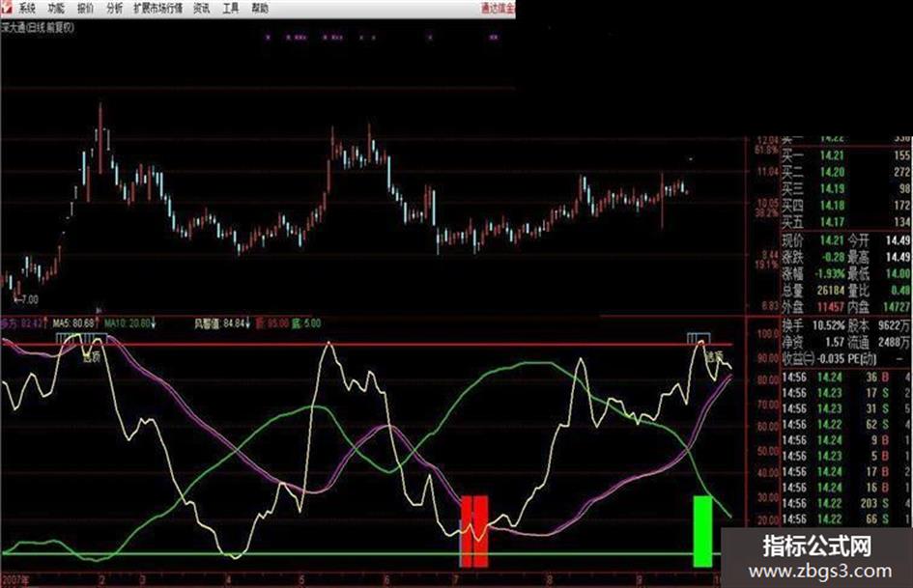
Task: Click the 涨跌 value -0.28
Action: [831, 257]
